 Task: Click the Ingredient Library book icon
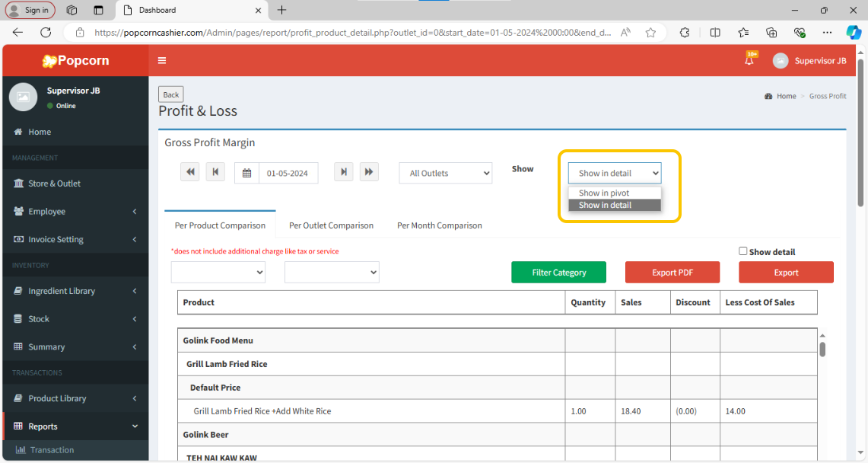pos(17,291)
